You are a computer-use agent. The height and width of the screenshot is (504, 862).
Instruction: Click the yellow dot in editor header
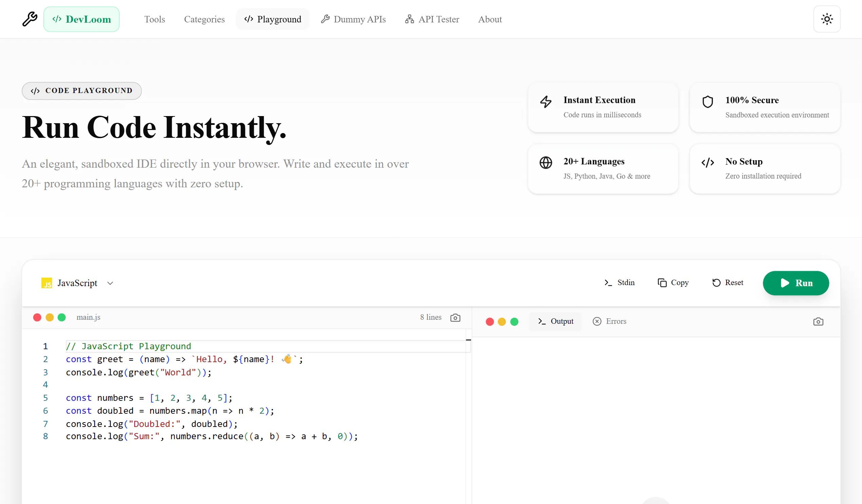[50, 318]
